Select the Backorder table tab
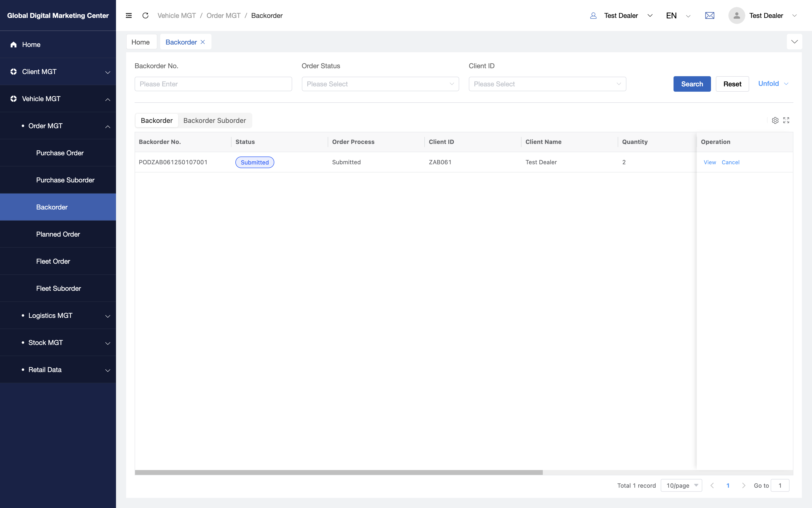 click(157, 120)
